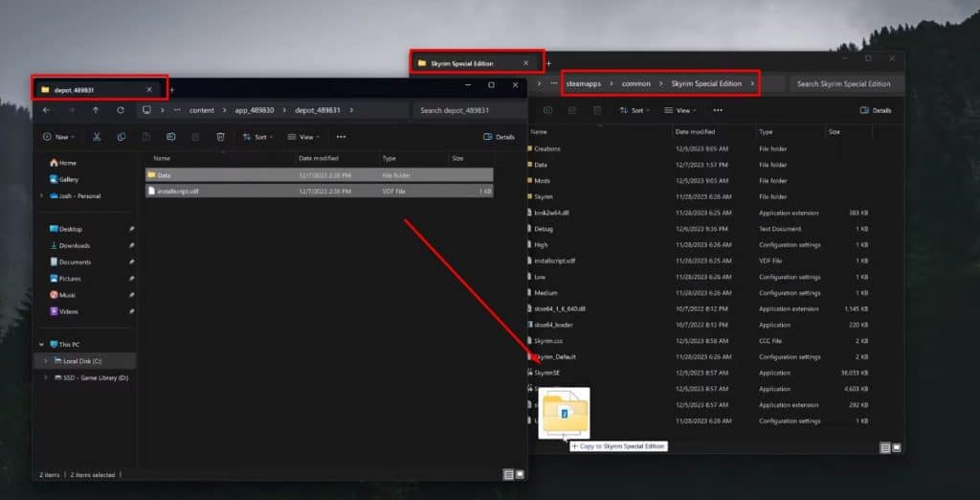Add a new tab in the depot_489831 window
980x500 pixels.
(172, 90)
